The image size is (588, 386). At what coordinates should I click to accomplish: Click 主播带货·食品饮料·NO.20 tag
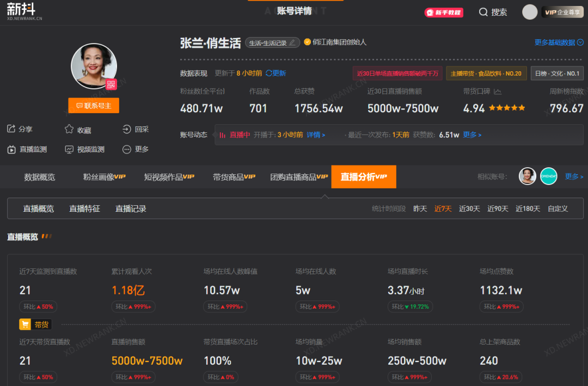486,73
